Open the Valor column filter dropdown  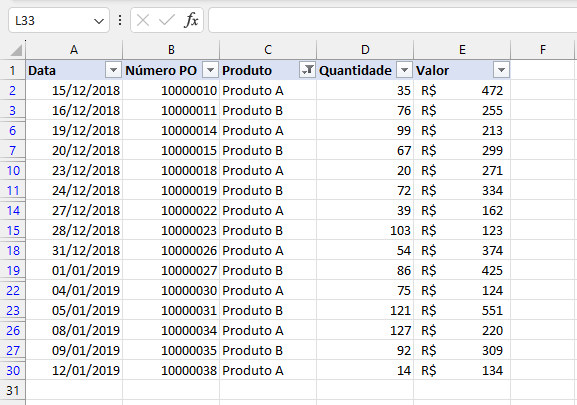coord(501,70)
